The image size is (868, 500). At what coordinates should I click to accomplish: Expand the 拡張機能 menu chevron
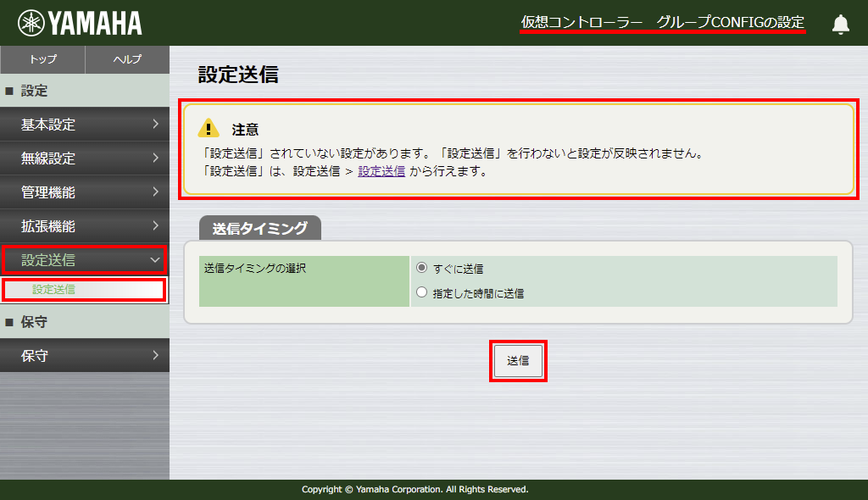coord(155,226)
